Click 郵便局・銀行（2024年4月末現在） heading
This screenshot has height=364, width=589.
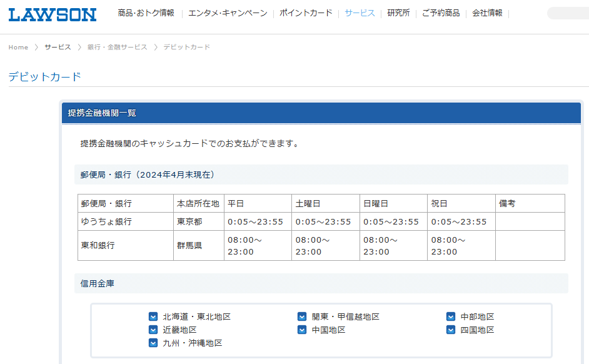coord(321,174)
